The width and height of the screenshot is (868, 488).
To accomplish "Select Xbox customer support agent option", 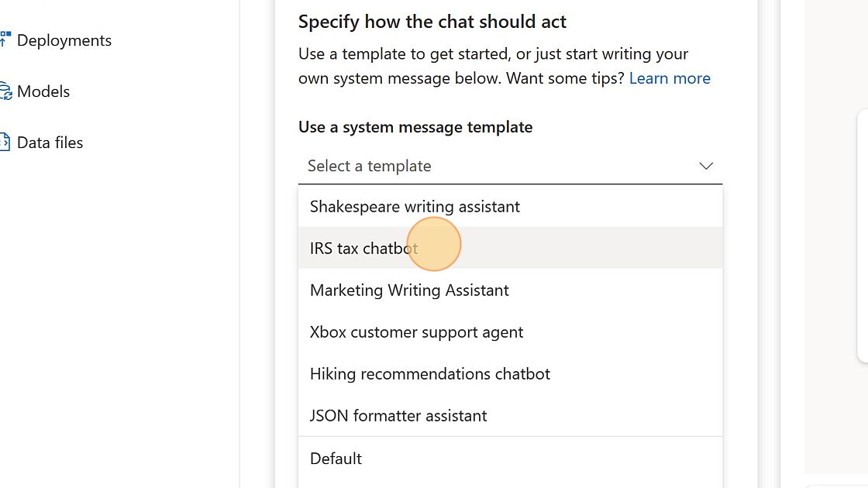I will (510, 332).
